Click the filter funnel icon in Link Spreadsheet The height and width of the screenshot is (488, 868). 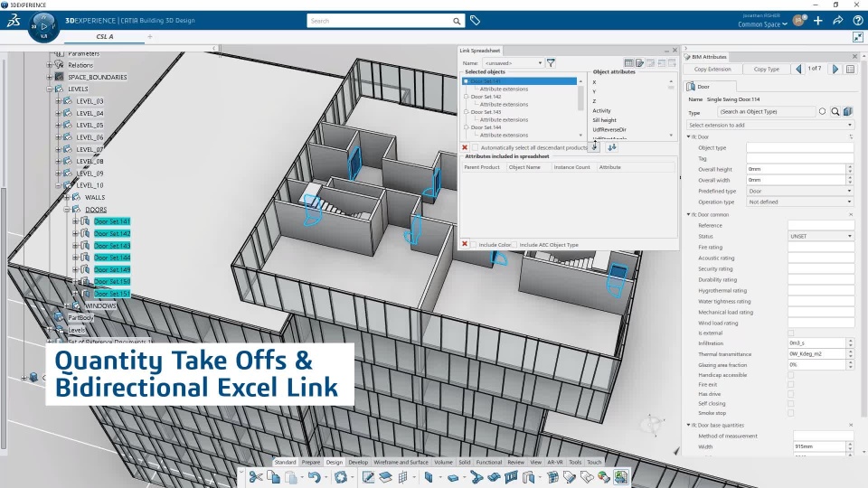tap(551, 63)
